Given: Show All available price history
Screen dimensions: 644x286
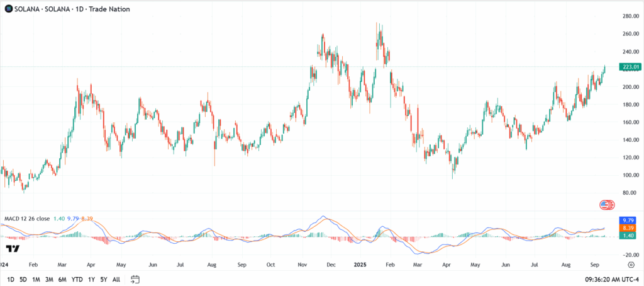Looking at the screenshot, I should coord(116,278).
